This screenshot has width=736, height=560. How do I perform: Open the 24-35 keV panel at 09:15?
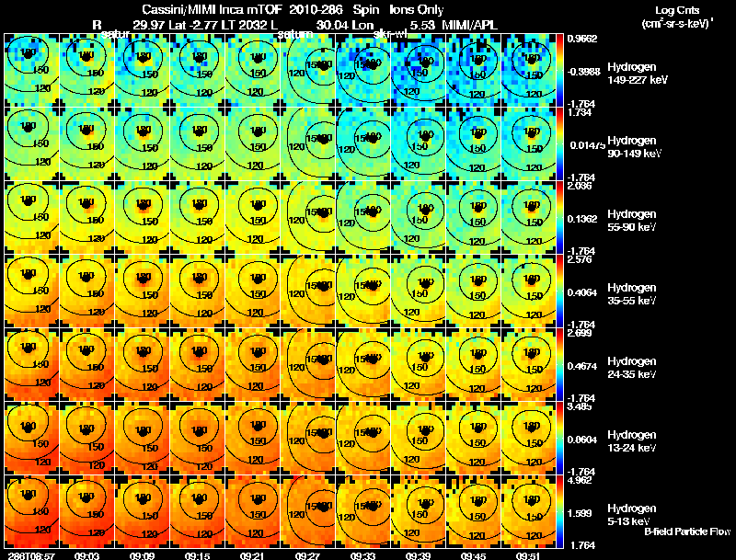coord(198,365)
